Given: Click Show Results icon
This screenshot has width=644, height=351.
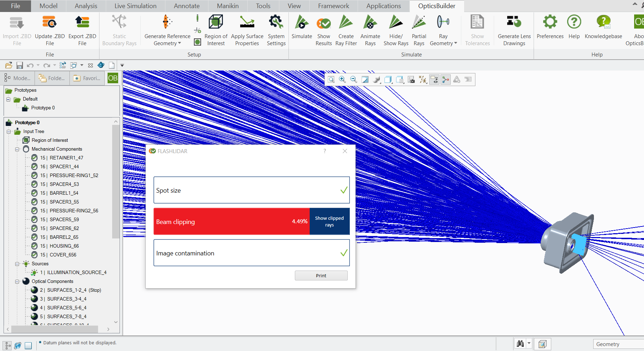Looking at the screenshot, I should [323, 23].
